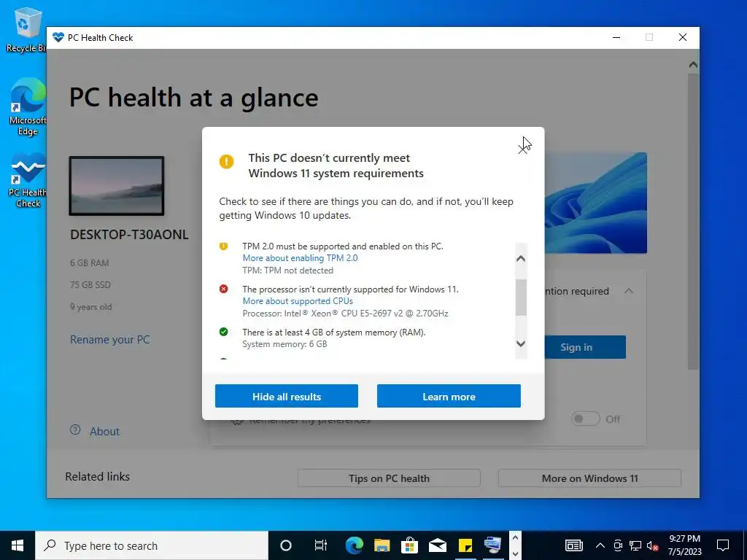This screenshot has height=560, width=747.
Task: Open File Explorer from taskbar
Action: (x=382, y=545)
